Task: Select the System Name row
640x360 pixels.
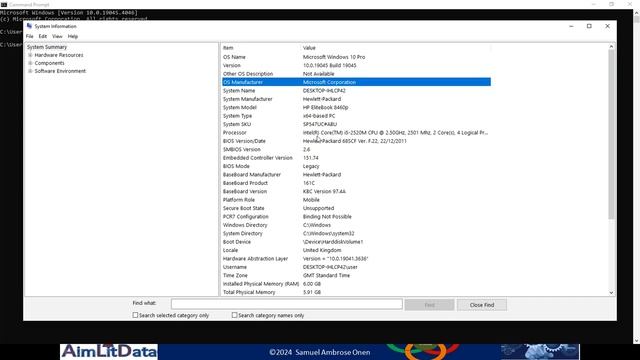Action: point(356,91)
